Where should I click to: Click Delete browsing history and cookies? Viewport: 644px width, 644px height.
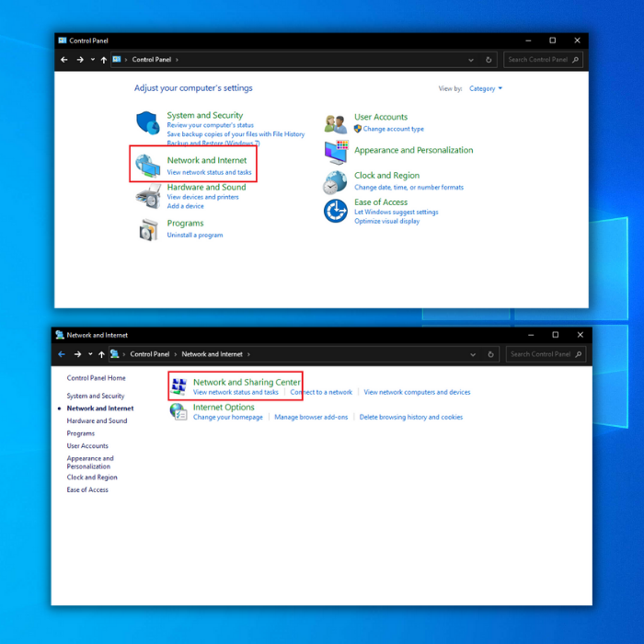[411, 417]
